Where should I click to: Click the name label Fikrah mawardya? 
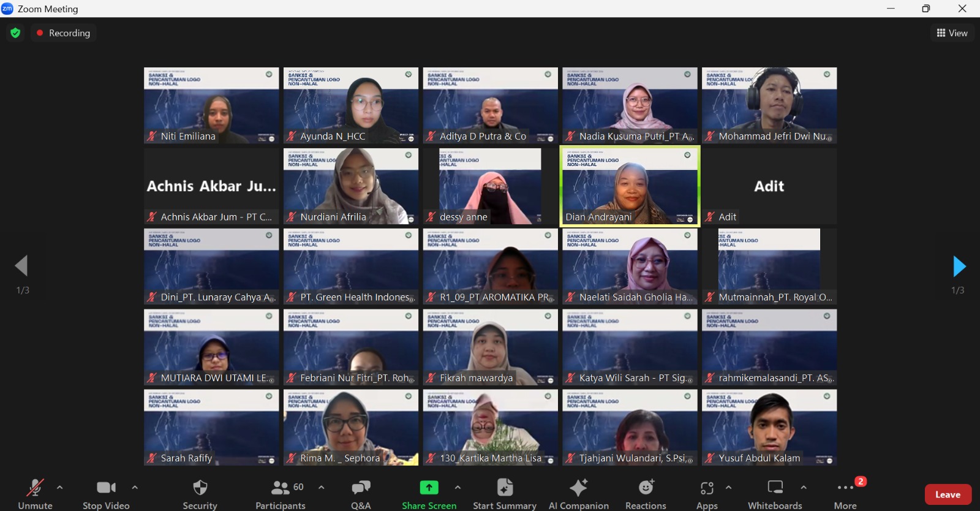[x=477, y=377]
